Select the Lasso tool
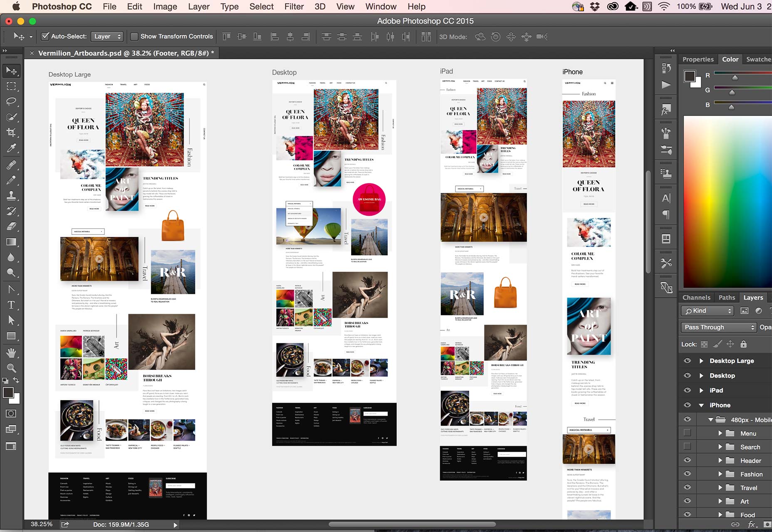 point(11,102)
